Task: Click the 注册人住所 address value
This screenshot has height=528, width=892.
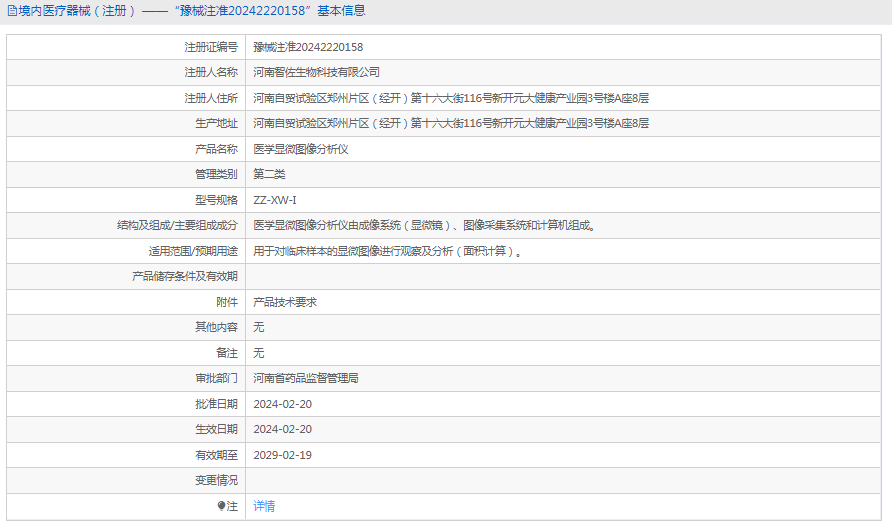Action: point(451,98)
